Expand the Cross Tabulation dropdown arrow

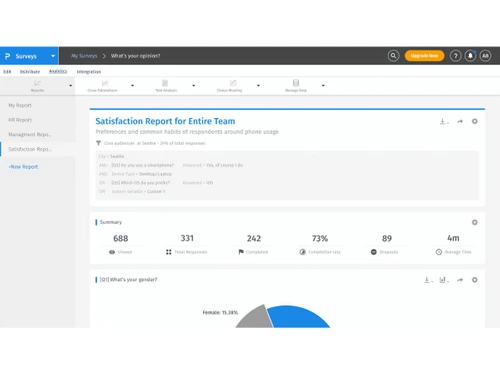(x=132, y=86)
